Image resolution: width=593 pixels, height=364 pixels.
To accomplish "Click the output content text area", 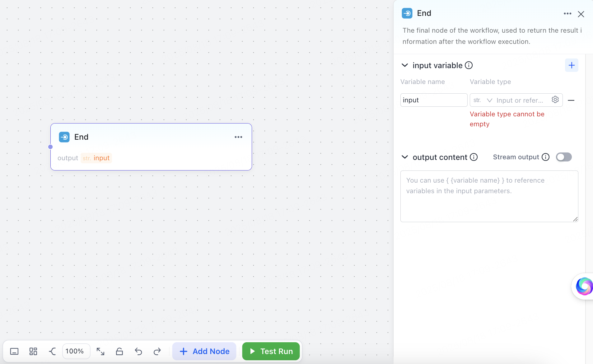I will coord(489,196).
